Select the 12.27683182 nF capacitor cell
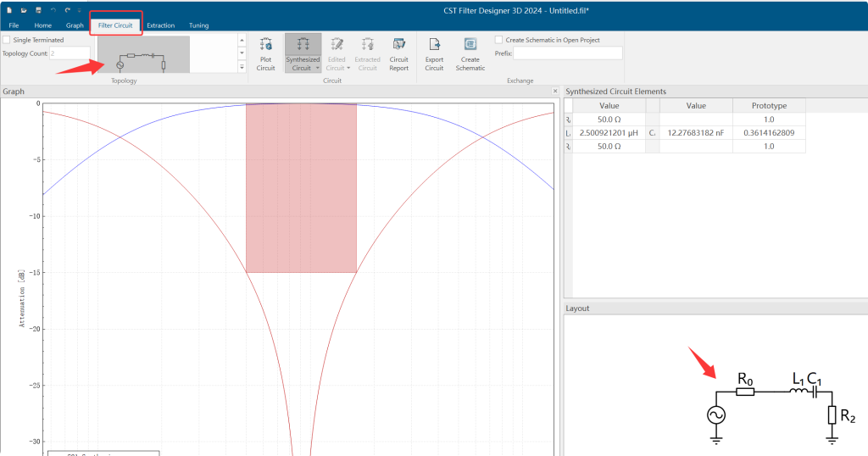 696,133
